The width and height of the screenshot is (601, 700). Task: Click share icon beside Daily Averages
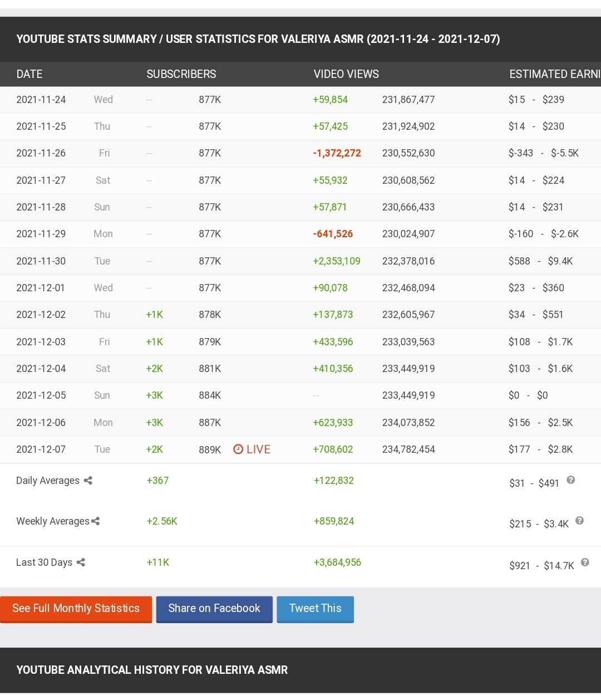tap(88, 481)
